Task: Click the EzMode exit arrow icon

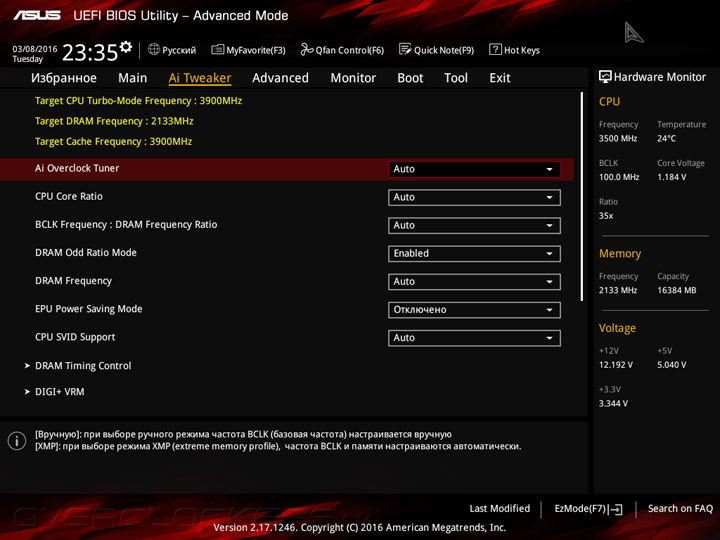Action: (616, 509)
